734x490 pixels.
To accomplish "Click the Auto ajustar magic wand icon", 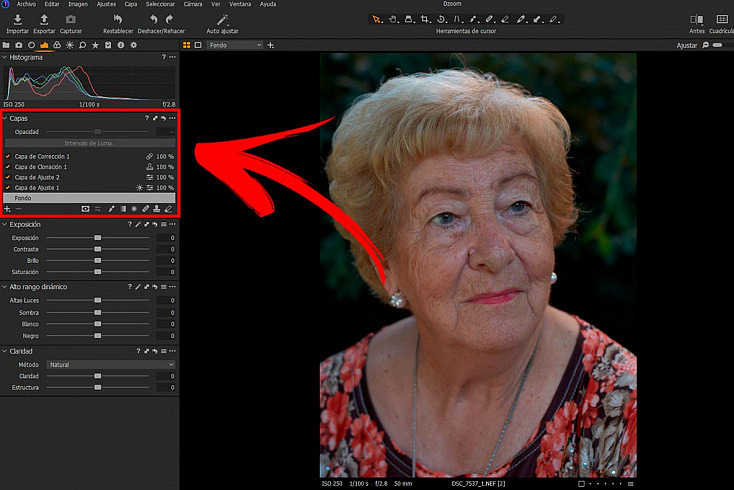I will pyautogui.click(x=222, y=20).
